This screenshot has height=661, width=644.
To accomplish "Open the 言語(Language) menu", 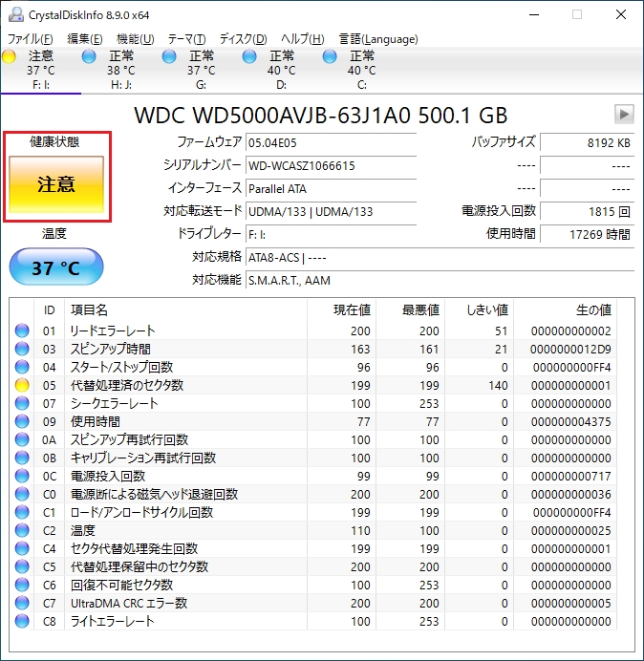I will tap(378, 39).
